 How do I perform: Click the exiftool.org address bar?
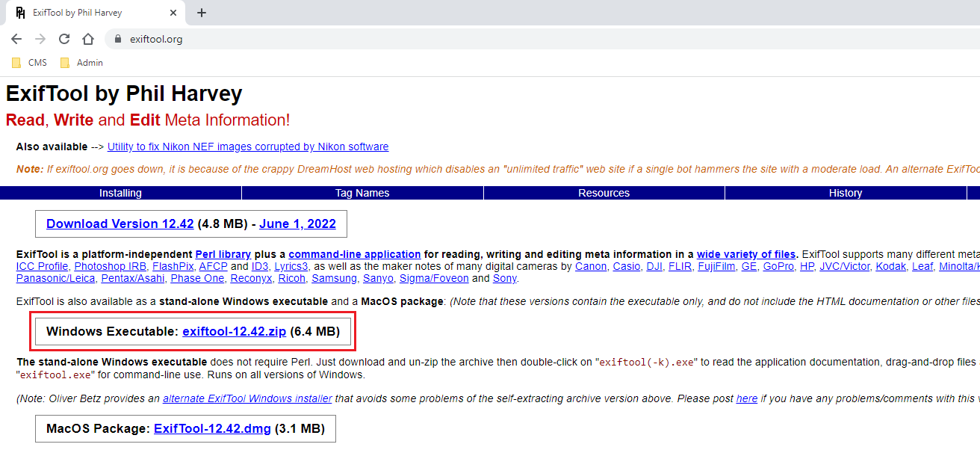[448, 39]
